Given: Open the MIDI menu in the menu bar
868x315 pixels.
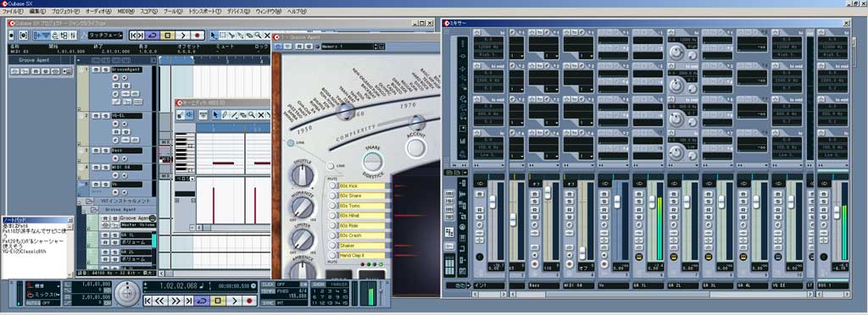Looking at the screenshot, I should [126, 11].
